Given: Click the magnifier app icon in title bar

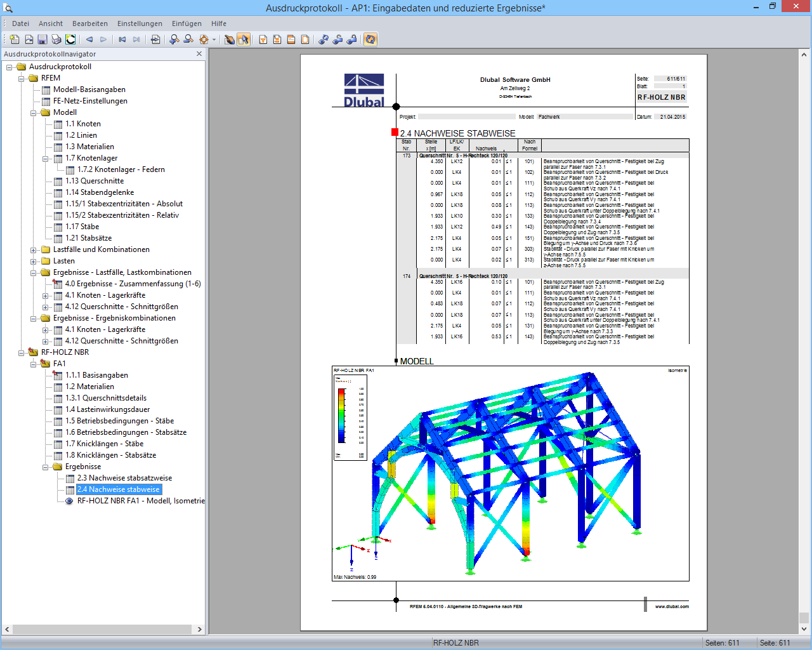Looking at the screenshot, I should click(x=8, y=8).
